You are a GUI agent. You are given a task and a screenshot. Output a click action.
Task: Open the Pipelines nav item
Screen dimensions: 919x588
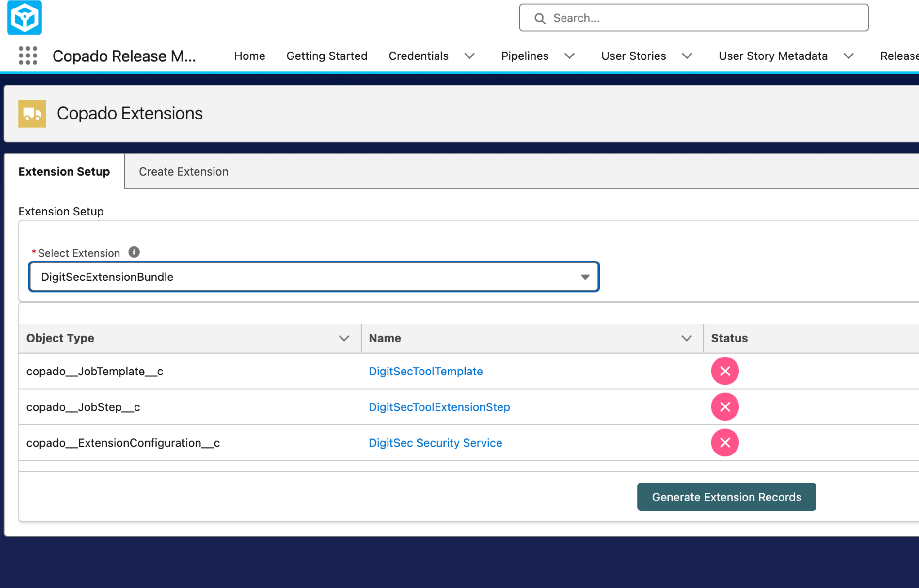click(525, 56)
